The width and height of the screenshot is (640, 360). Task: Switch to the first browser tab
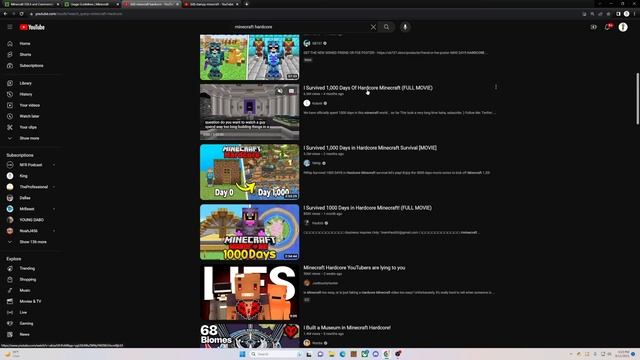(x=32, y=4)
